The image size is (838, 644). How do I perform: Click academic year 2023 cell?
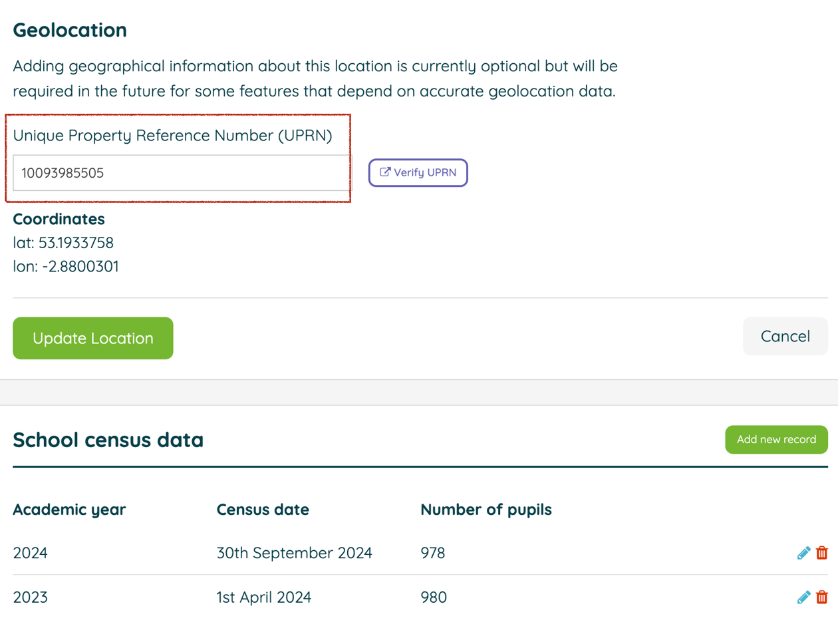pos(31,597)
